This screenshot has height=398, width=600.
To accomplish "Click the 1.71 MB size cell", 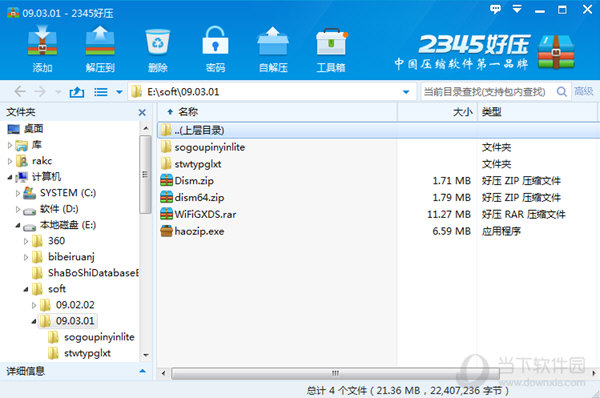I will 452,181.
